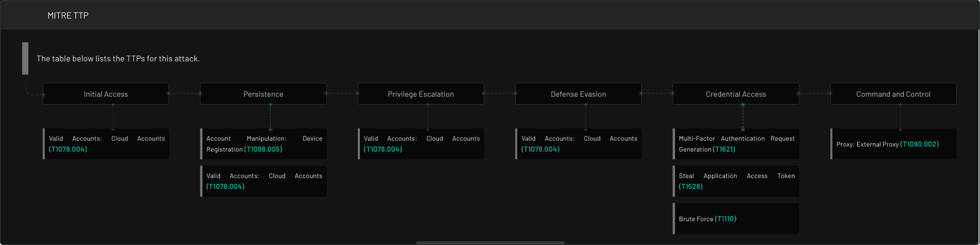The width and height of the screenshot is (980, 245).
Task: Select the Defense Evasion tactic box
Action: point(578,94)
